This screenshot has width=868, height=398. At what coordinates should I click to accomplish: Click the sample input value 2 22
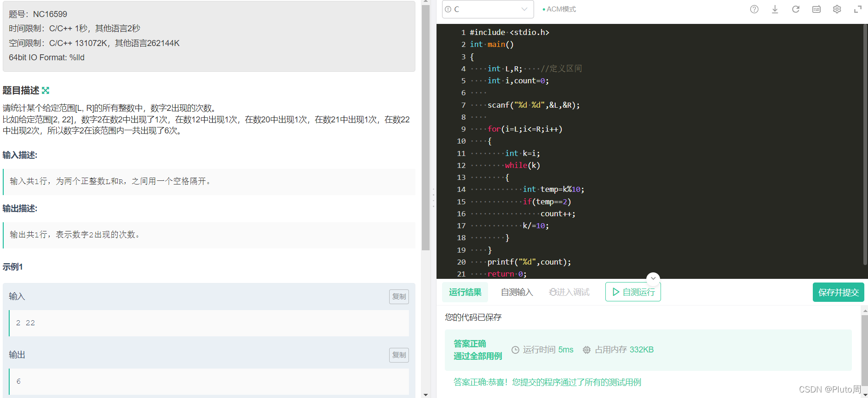pos(26,323)
